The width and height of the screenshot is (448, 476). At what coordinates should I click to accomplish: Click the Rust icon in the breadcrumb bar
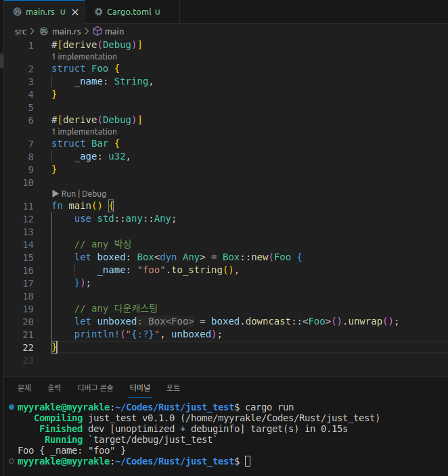point(45,31)
